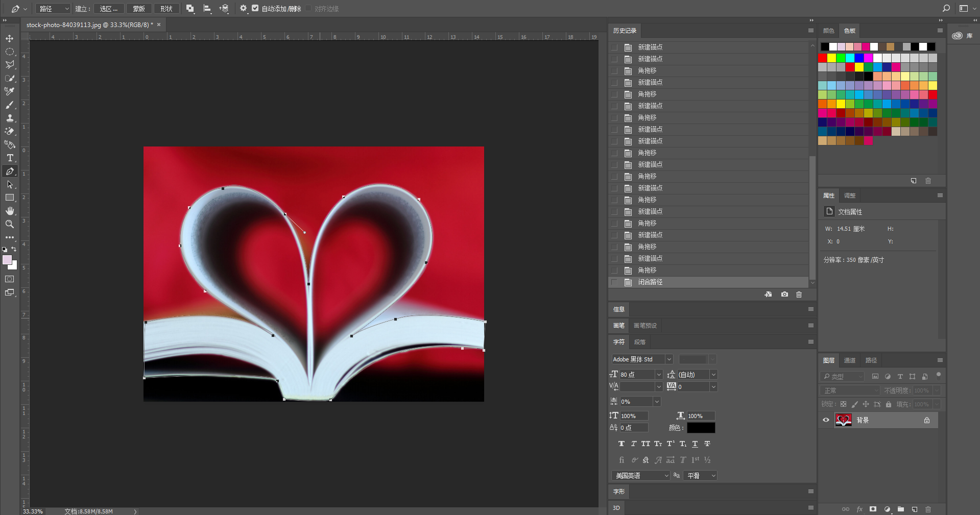Select the Horizontal Type tool
Screen dimensions: 980x515
coord(10,158)
